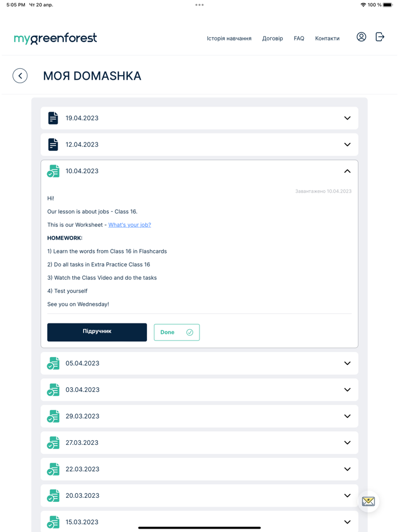
Task: Click the Завантажено 10.04.2023 upload label
Action: pyautogui.click(x=323, y=191)
